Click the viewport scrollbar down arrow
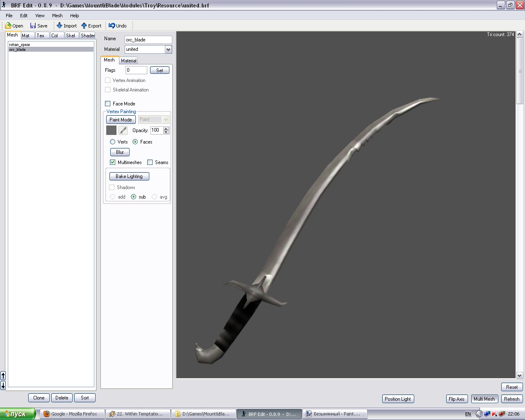This screenshot has width=525, height=420. click(x=520, y=375)
